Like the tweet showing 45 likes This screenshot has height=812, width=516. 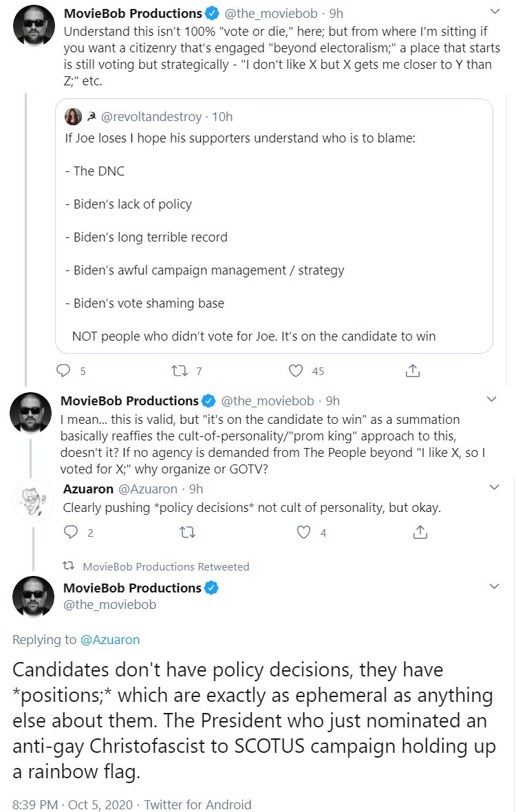(296, 371)
